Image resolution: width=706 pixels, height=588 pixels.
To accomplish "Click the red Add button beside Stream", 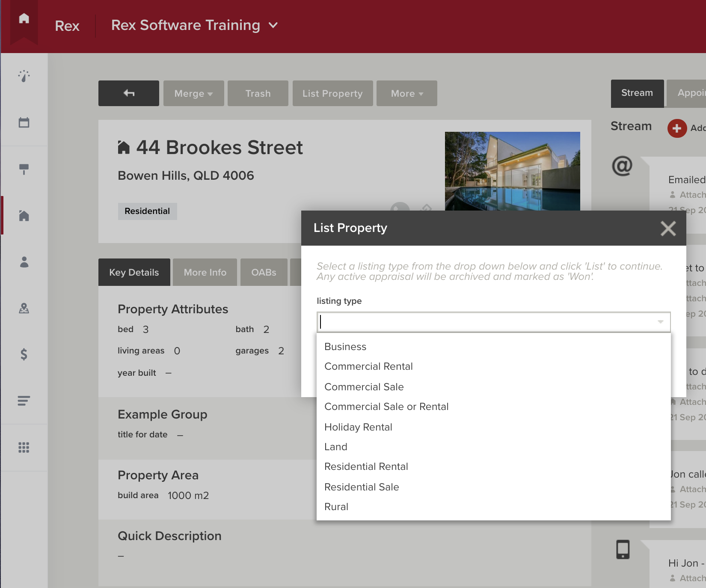I will pyautogui.click(x=676, y=128).
